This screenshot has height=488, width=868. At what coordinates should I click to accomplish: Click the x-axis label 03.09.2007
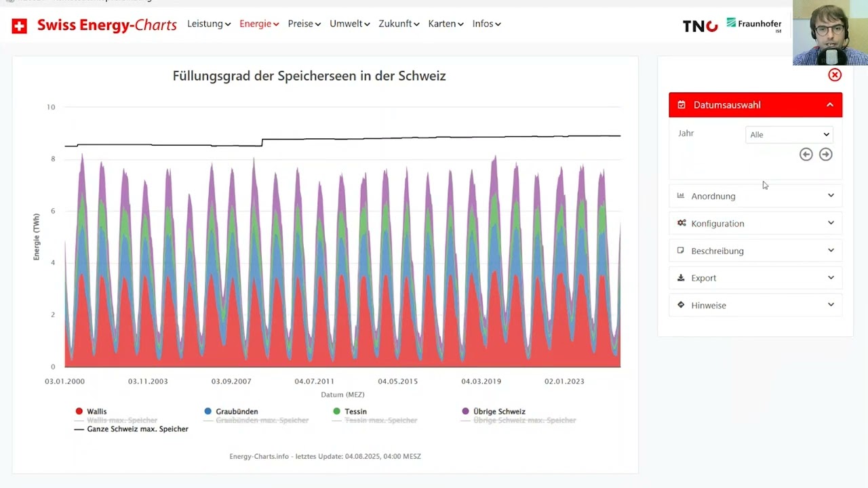coord(231,382)
